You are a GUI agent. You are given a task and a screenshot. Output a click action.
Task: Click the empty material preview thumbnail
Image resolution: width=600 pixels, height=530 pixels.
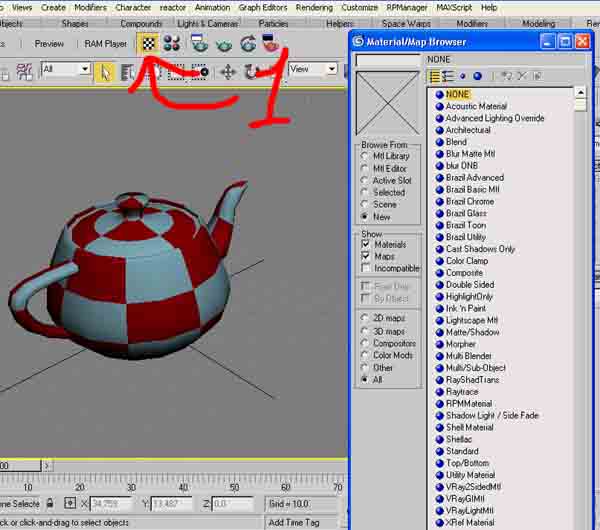pyautogui.click(x=387, y=103)
